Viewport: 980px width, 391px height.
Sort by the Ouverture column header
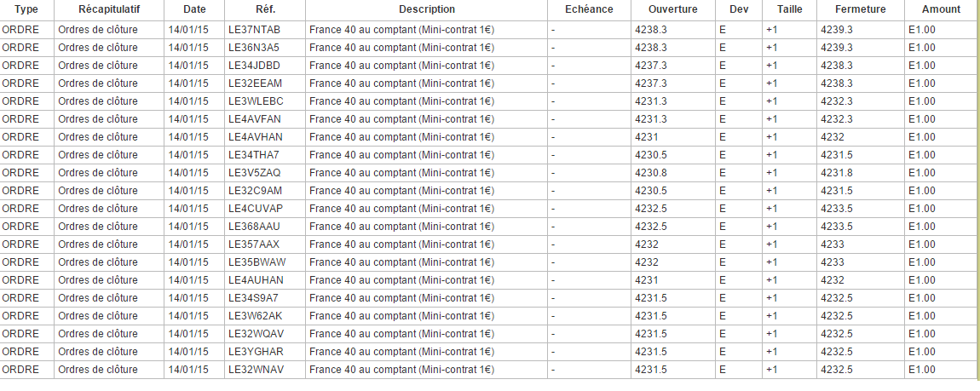pyautogui.click(x=672, y=9)
